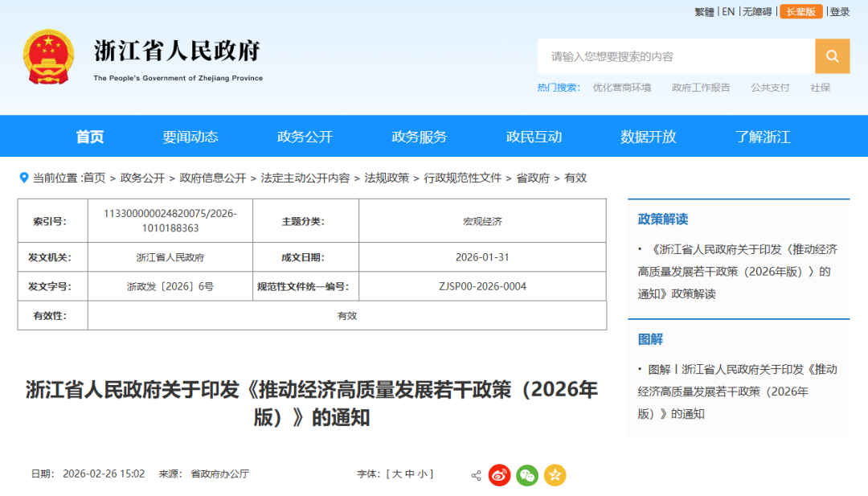The image size is (868, 496).
Task: Select the 首页 home tab
Action: [90, 136]
